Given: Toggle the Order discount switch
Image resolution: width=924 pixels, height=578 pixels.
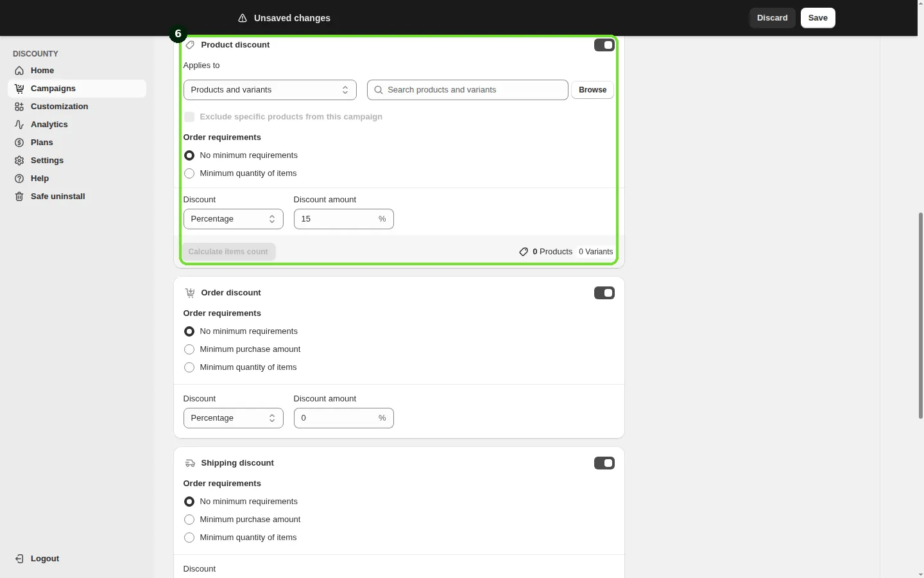Looking at the screenshot, I should pos(604,293).
